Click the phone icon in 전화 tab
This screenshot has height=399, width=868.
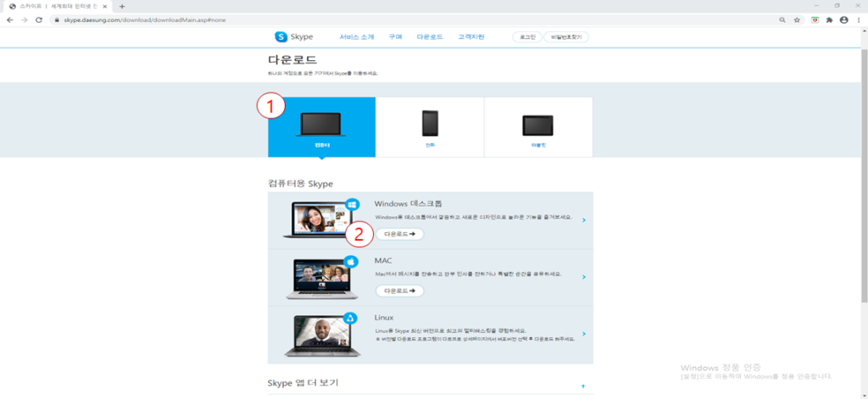point(430,123)
